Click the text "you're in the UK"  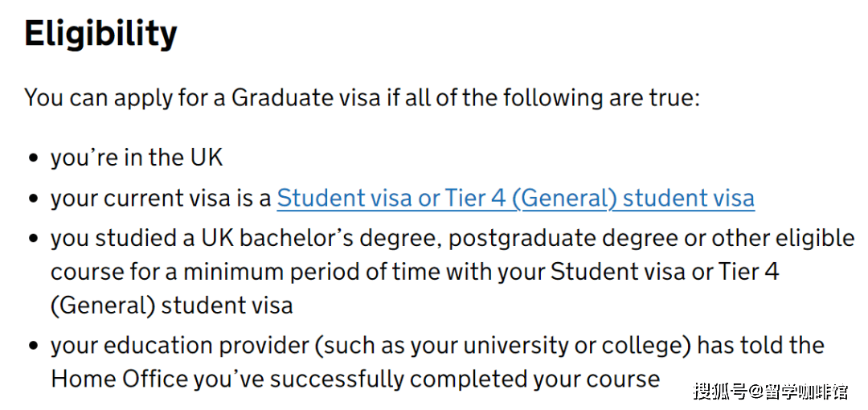point(136,158)
